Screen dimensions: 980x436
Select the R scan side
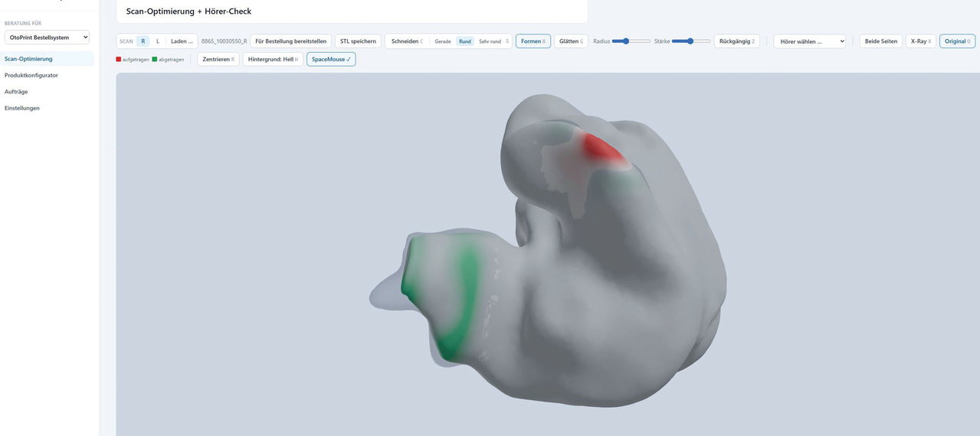click(143, 41)
